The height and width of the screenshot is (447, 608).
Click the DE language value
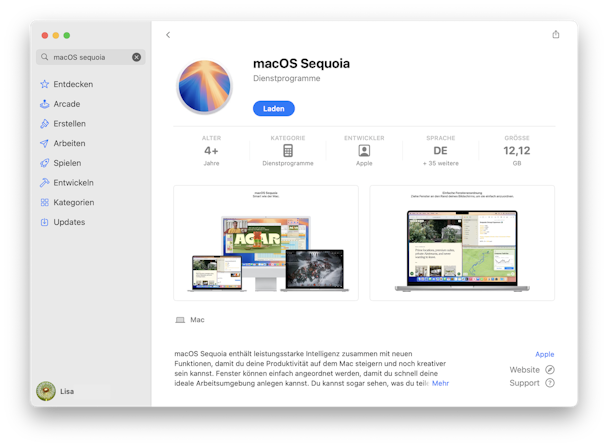(x=440, y=150)
